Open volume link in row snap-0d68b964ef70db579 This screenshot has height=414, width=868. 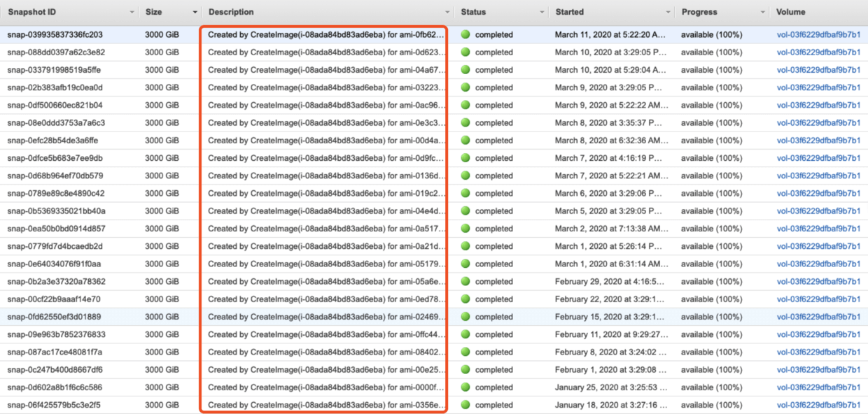click(x=818, y=176)
